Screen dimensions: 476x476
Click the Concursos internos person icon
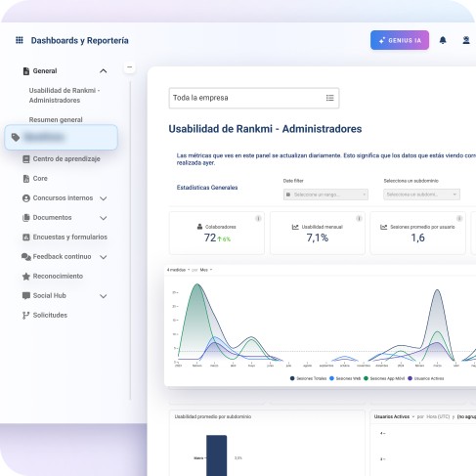[x=26, y=198]
